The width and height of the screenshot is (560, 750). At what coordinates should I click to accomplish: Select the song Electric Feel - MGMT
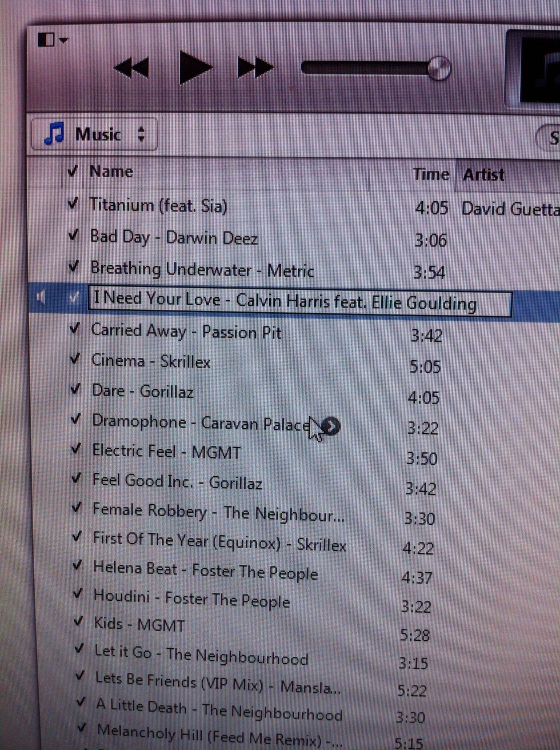[167, 452]
